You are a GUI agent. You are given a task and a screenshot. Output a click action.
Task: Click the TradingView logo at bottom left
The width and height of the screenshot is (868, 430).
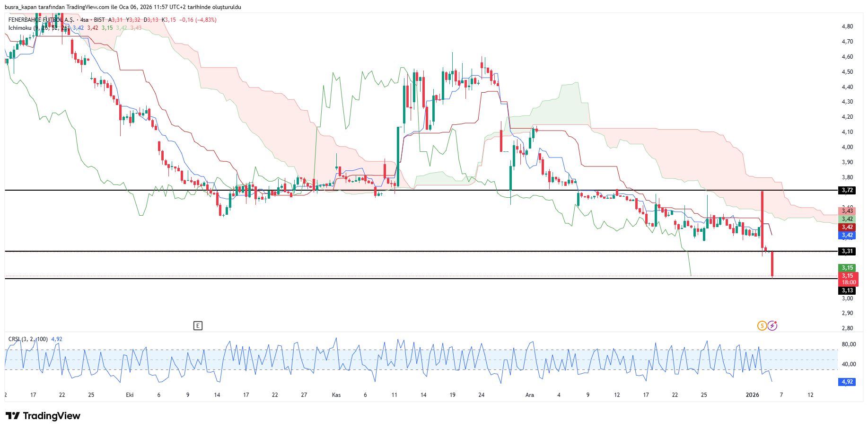point(43,416)
